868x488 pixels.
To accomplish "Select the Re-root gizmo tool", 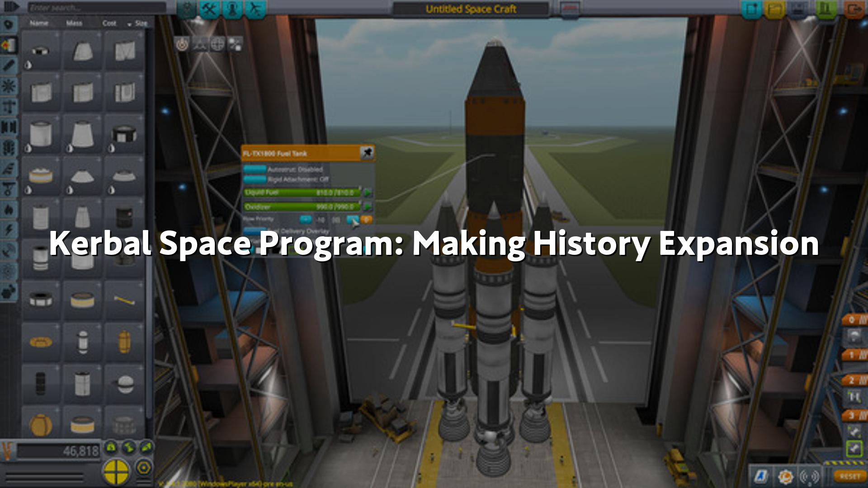I will click(235, 44).
